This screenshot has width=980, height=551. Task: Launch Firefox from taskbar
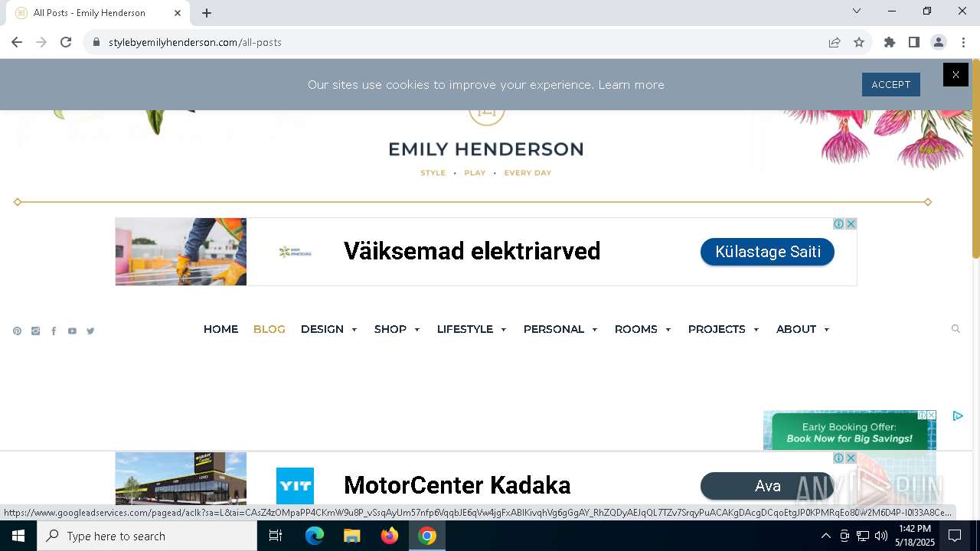390,536
